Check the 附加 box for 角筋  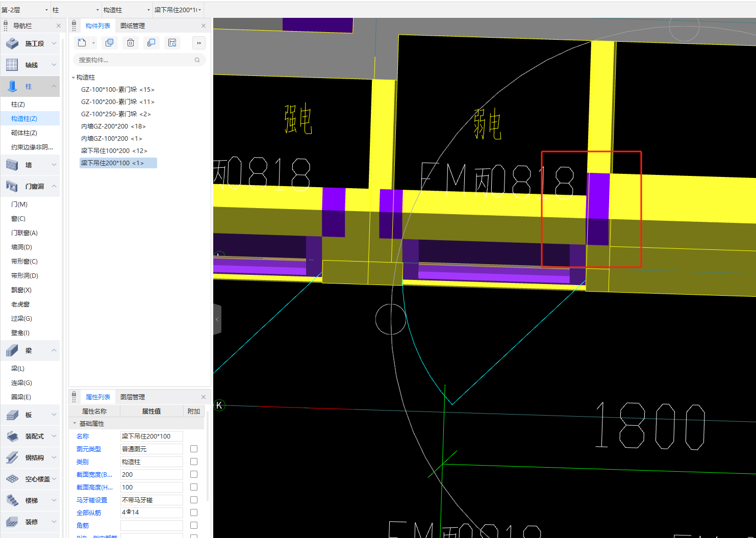tap(194, 525)
